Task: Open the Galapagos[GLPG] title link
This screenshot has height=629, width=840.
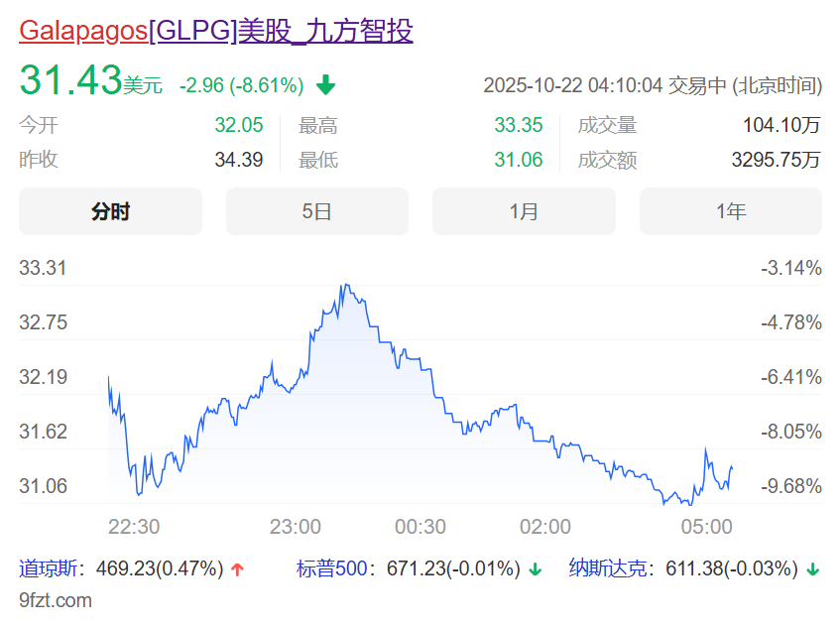Action: pos(216,31)
